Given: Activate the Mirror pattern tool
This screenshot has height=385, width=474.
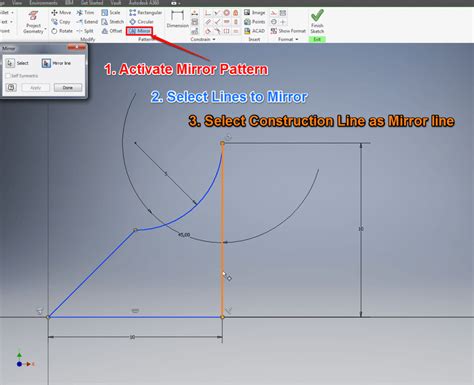Looking at the screenshot, I should (140, 31).
